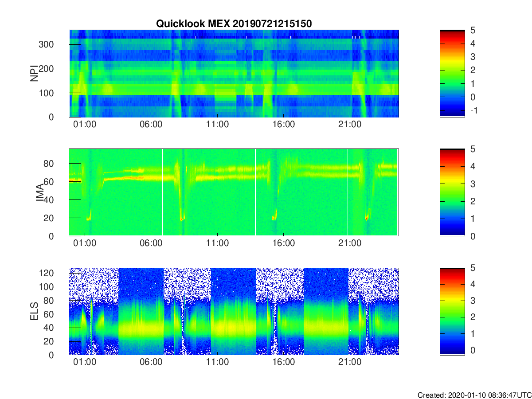Select the IMA y-axis label
Image resolution: width=532 pixels, height=399 pixels.
pyautogui.click(x=40, y=192)
